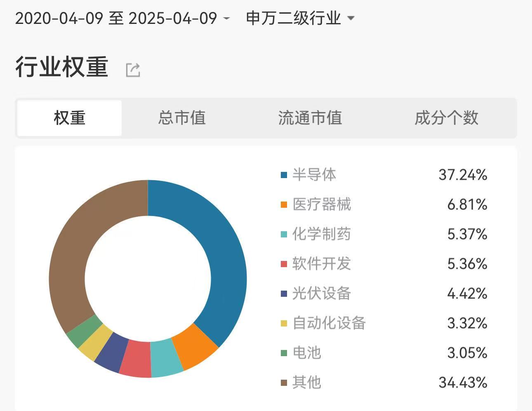Click the dark blue 光伏设备 legend swatch
The image size is (532, 411).
point(284,294)
